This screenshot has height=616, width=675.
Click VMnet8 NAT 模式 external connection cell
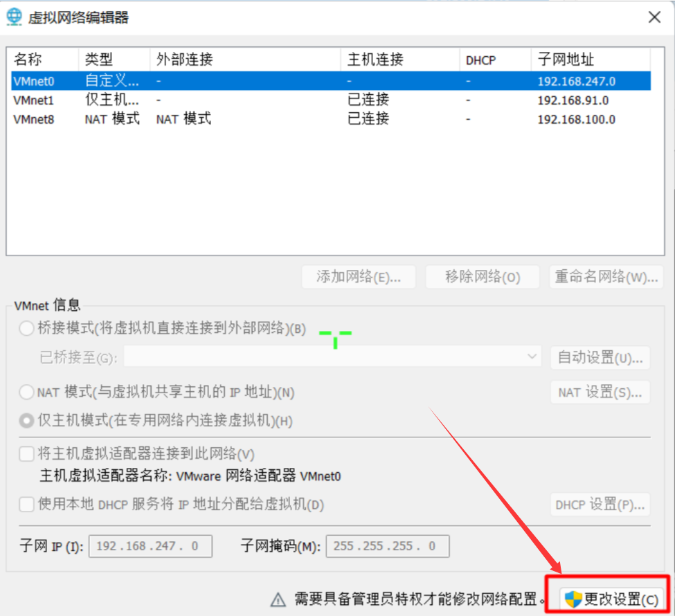coord(183,119)
